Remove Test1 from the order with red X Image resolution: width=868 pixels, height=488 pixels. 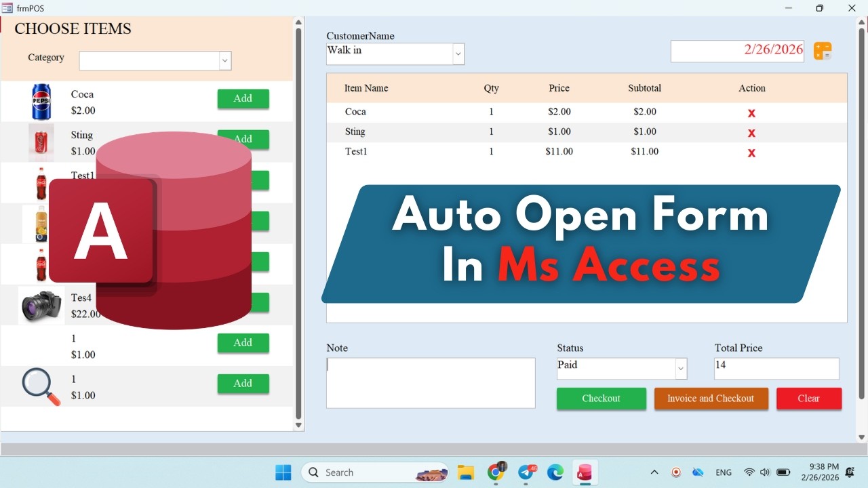[x=751, y=153]
